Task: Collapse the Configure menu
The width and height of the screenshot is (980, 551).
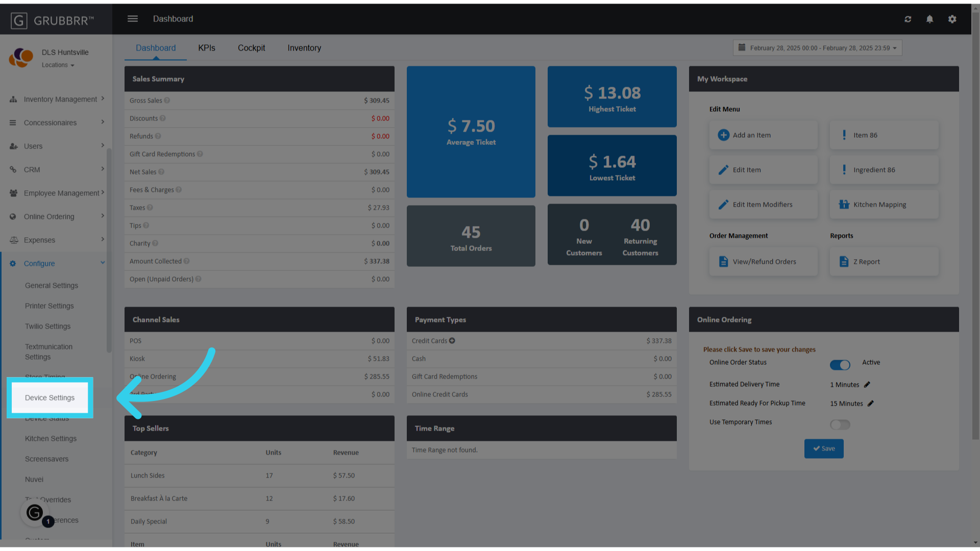Action: tap(56, 264)
